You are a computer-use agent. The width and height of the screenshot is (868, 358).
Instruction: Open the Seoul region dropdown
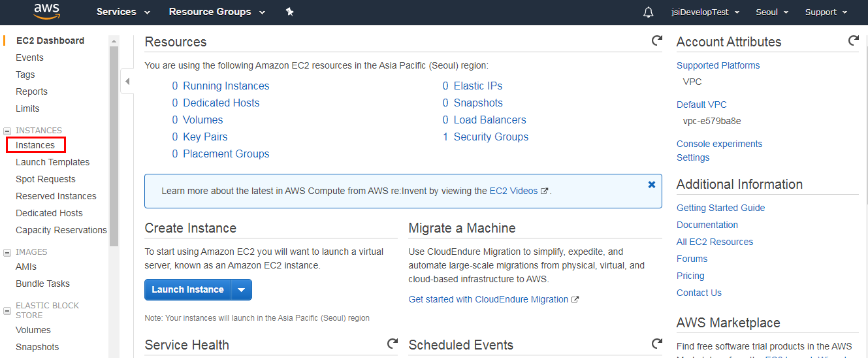tap(772, 12)
